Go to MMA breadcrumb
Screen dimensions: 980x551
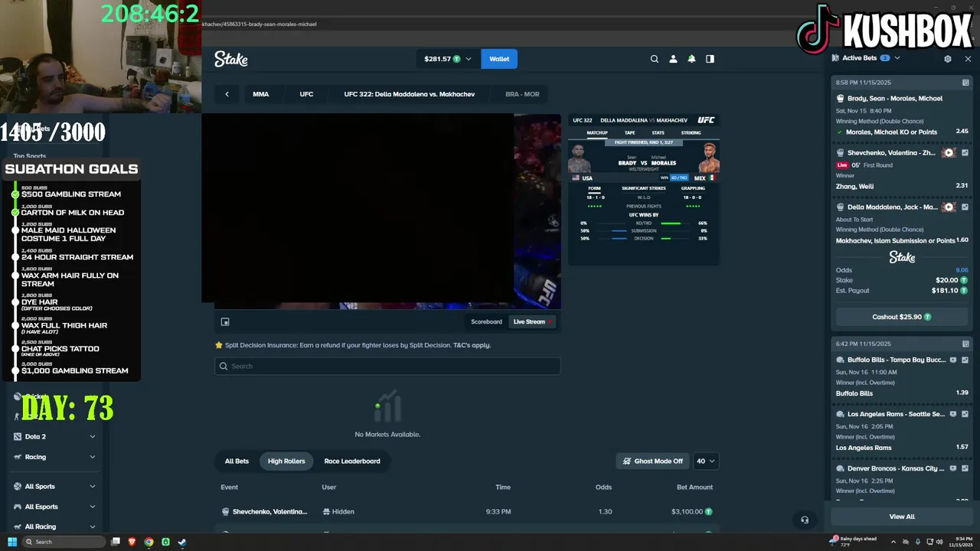261,94
